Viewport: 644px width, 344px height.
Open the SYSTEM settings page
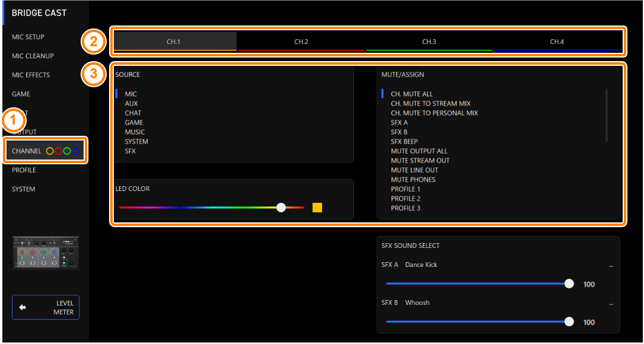click(x=23, y=189)
